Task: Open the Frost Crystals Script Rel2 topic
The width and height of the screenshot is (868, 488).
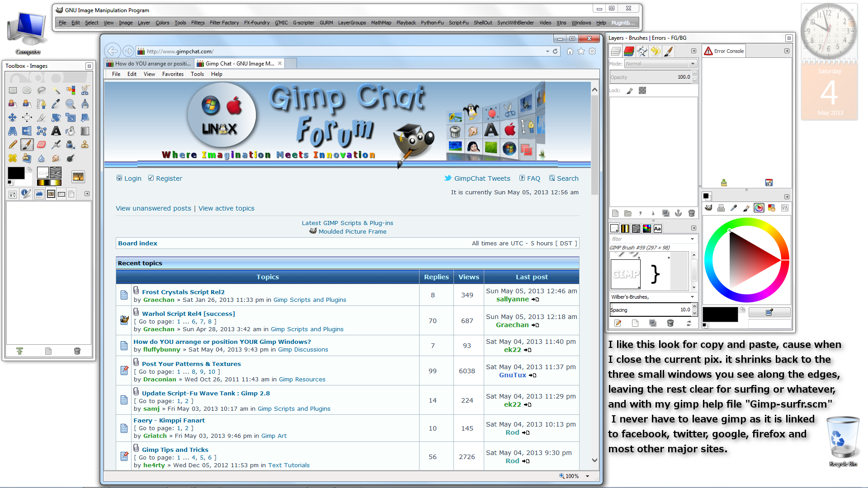Action: (183, 292)
